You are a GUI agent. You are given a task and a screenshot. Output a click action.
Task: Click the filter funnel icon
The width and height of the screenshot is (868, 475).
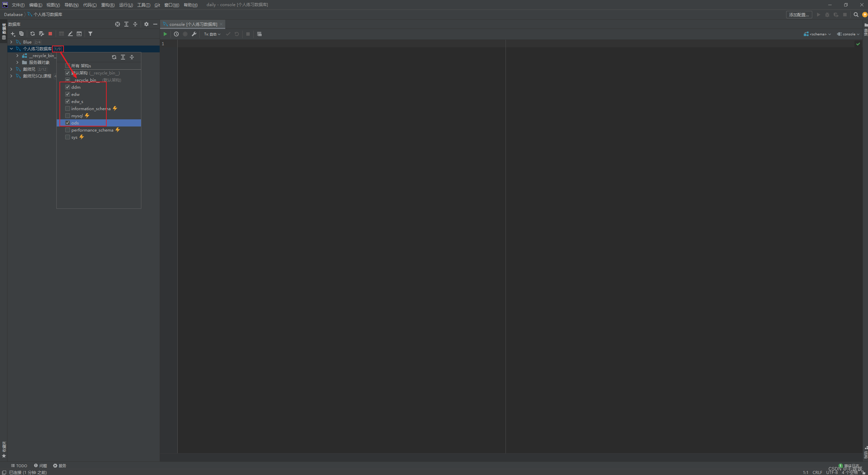click(90, 34)
